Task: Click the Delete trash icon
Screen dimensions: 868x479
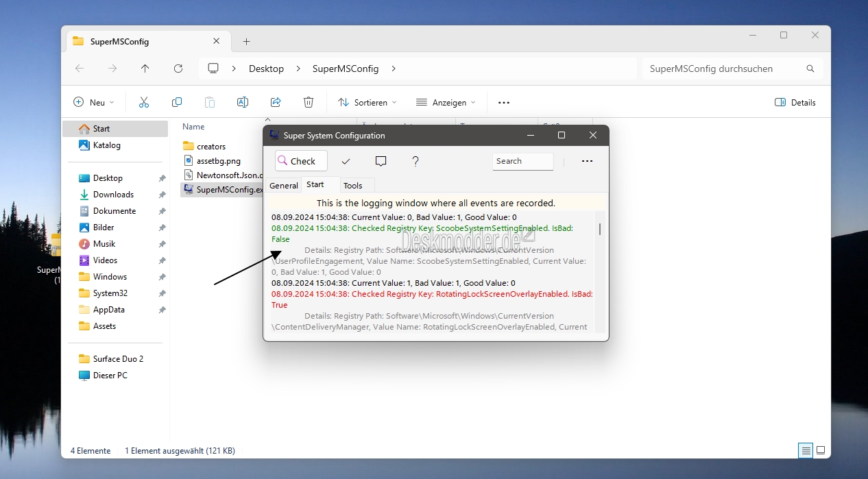Action: pos(309,102)
